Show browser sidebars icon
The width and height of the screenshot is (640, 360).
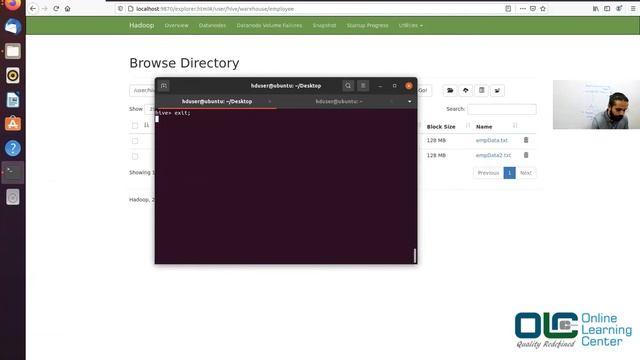(607, 9)
